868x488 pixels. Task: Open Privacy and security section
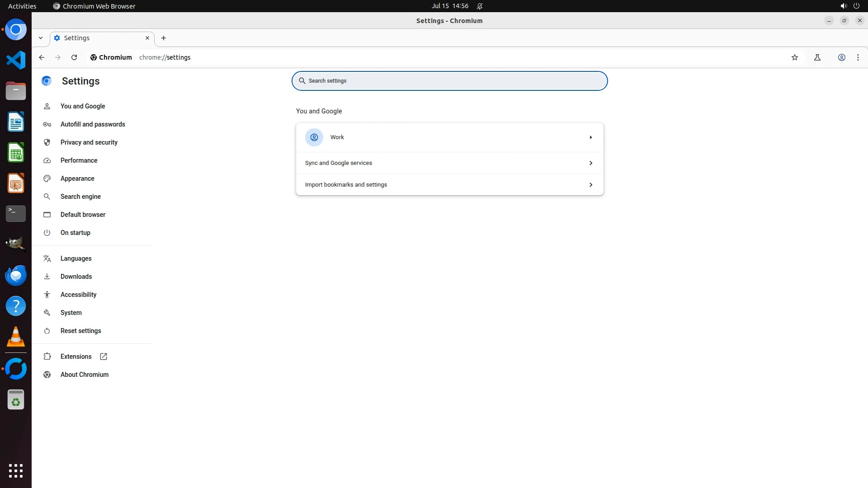89,142
